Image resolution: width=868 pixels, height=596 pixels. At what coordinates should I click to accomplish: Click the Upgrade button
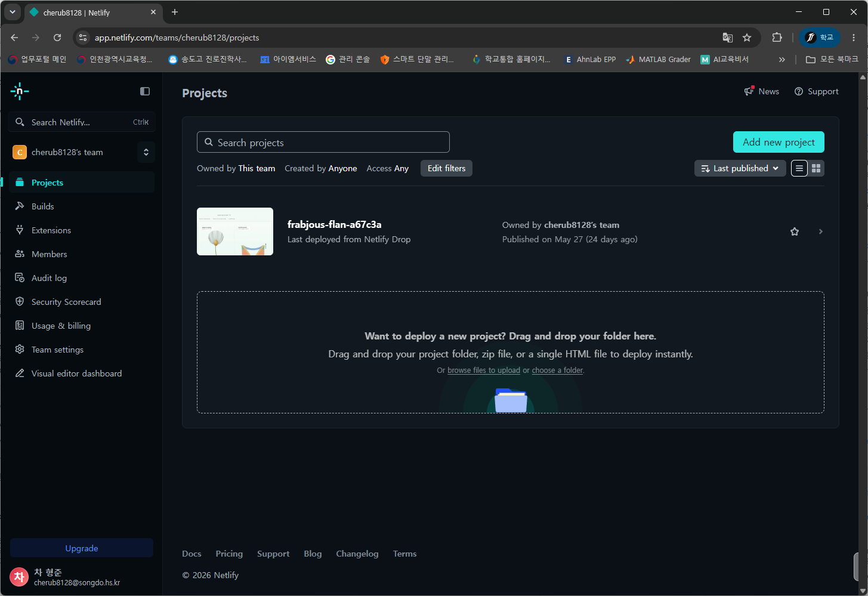[82, 548]
